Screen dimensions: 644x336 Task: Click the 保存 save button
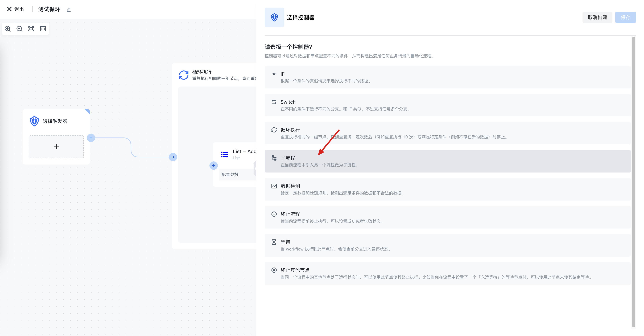(x=625, y=18)
